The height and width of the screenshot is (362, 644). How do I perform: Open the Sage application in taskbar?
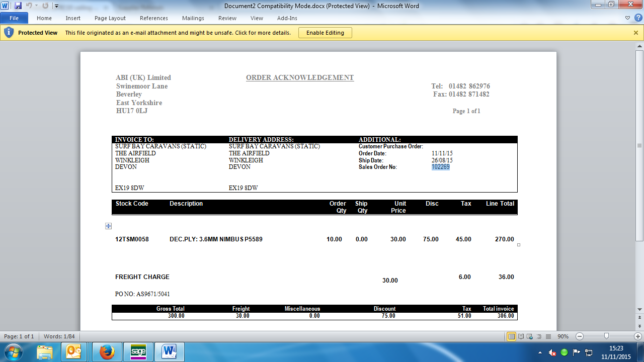point(138,351)
